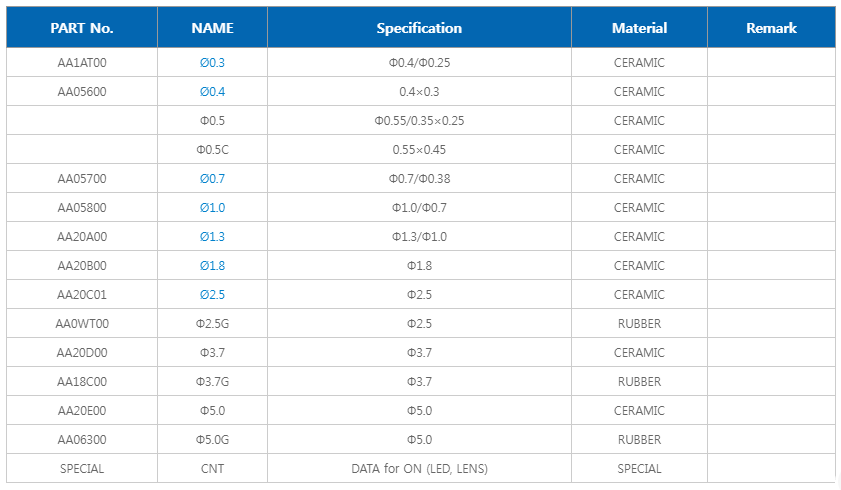Open the Ø0.3 product link
The width and height of the screenshot is (841, 490).
point(212,63)
